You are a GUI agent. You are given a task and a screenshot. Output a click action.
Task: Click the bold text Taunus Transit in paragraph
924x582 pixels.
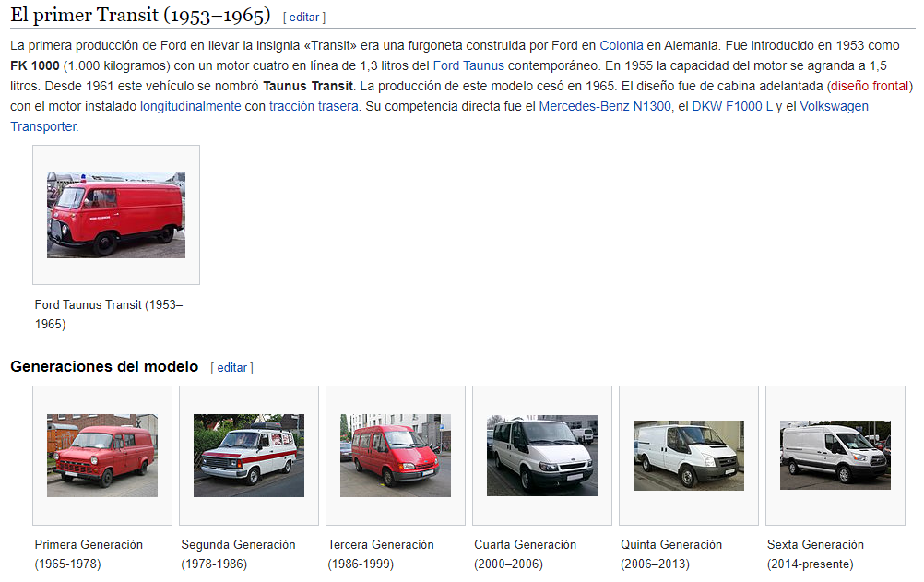(x=308, y=86)
